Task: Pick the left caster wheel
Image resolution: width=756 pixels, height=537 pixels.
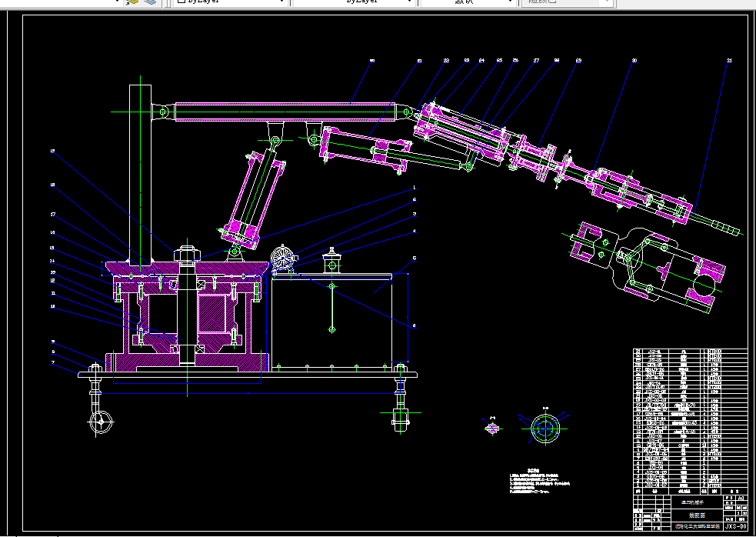Action: point(101,422)
